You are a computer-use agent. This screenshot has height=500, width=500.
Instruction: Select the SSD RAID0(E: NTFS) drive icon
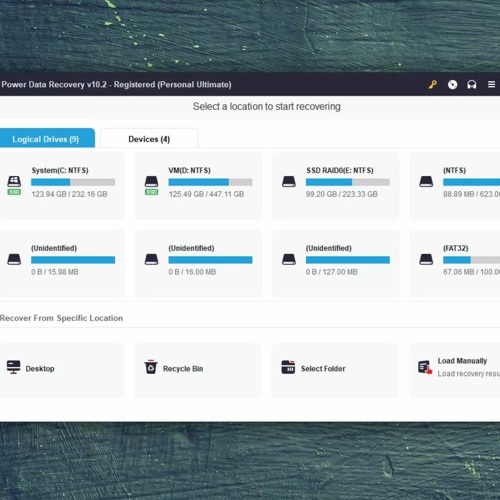pyautogui.click(x=289, y=181)
